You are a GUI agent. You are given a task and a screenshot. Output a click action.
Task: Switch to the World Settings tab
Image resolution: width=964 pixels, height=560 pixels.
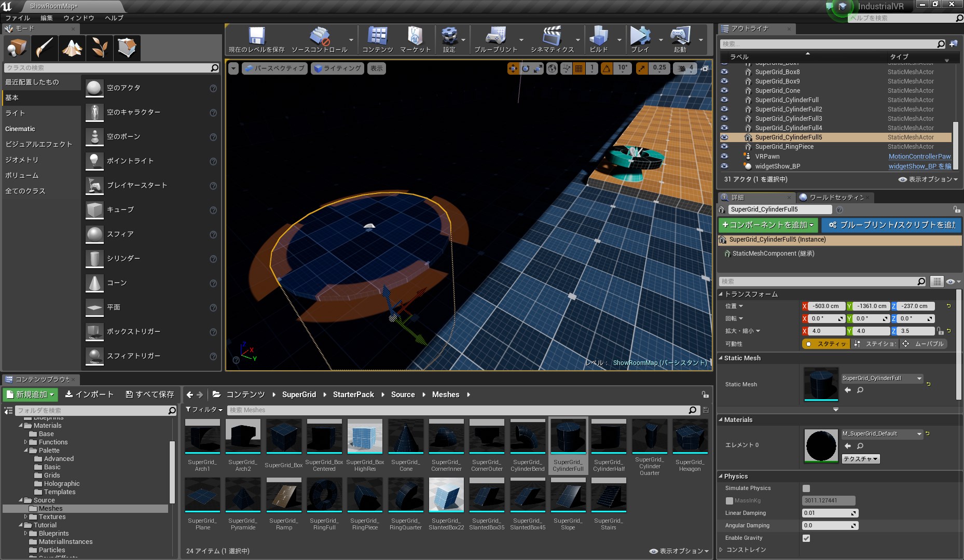tap(834, 198)
